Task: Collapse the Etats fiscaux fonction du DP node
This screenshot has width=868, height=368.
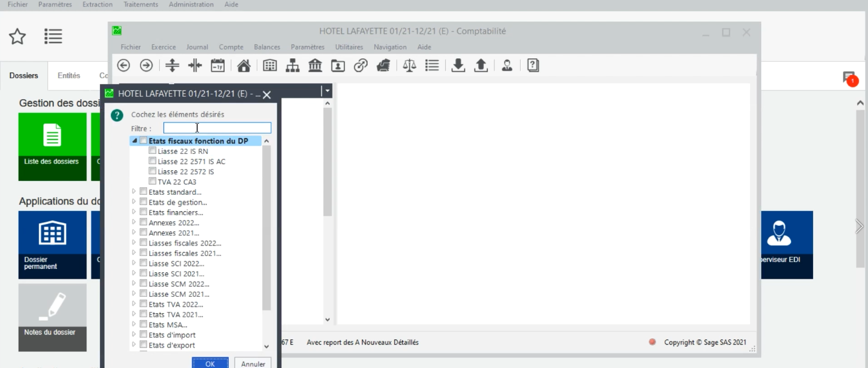Action: click(135, 141)
